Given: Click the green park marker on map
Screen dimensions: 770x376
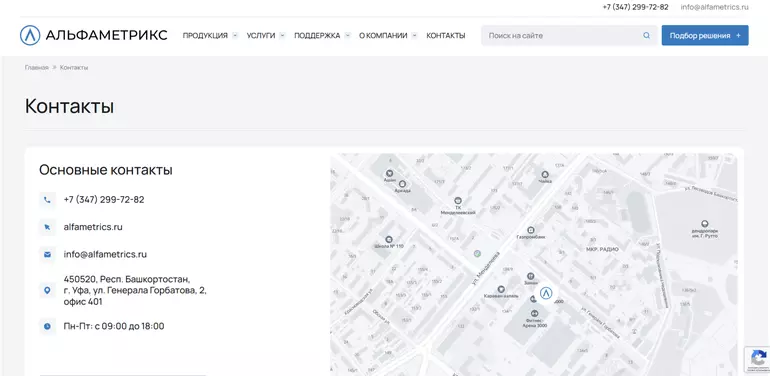Looking at the screenshot, I should point(477,254).
